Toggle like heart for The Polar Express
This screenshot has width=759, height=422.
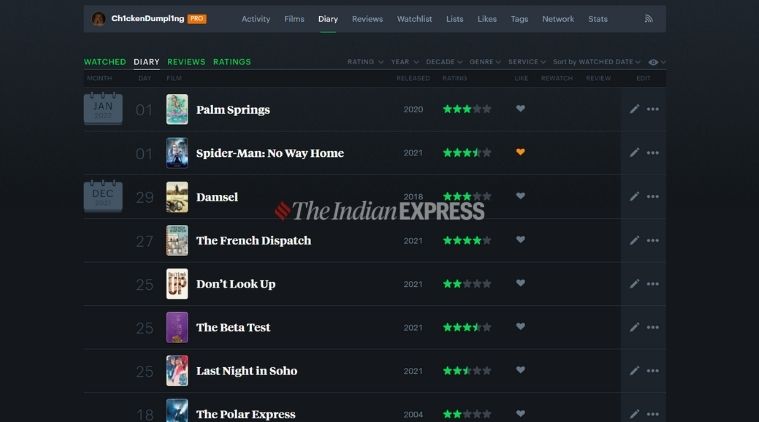coord(520,414)
